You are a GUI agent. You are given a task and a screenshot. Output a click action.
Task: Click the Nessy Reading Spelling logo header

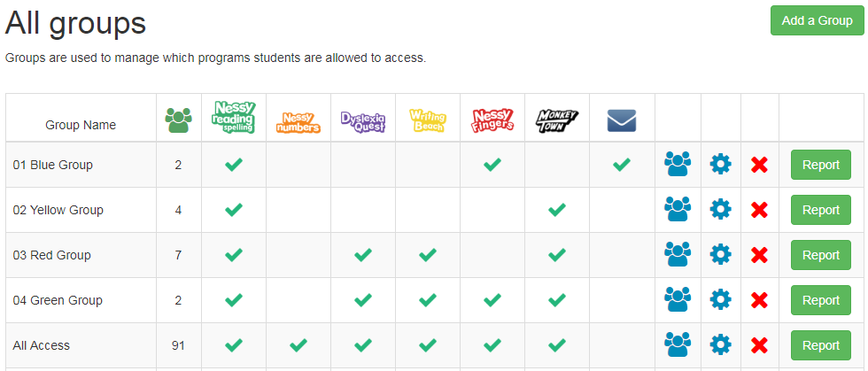pyautogui.click(x=234, y=117)
